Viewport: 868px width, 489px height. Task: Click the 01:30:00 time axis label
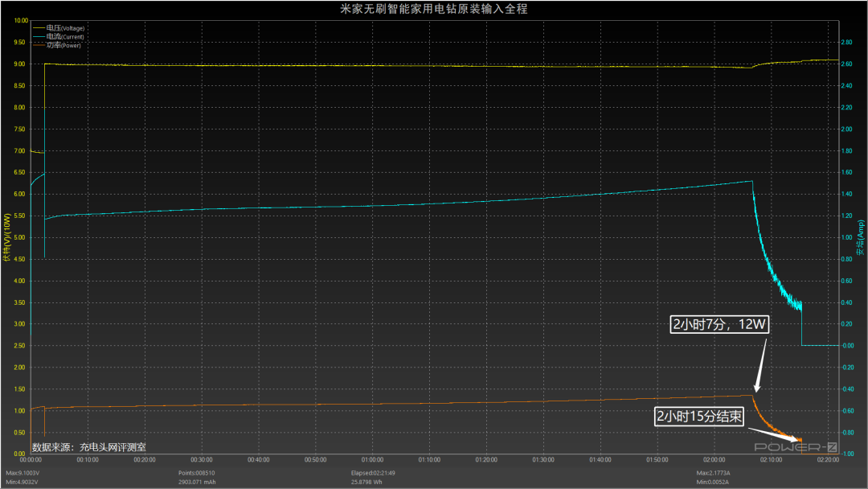click(543, 460)
